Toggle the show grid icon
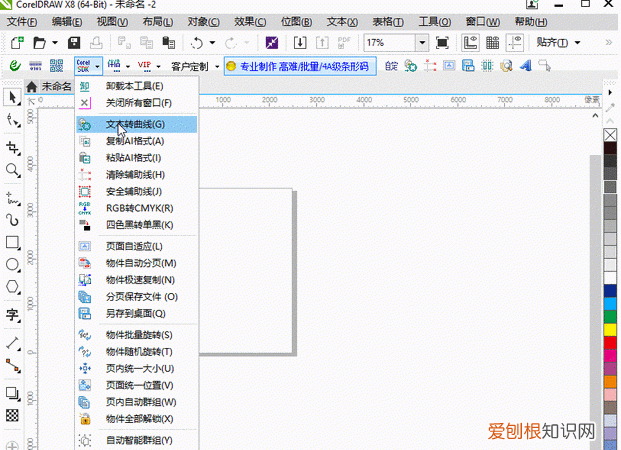 pyautogui.click(x=492, y=42)
